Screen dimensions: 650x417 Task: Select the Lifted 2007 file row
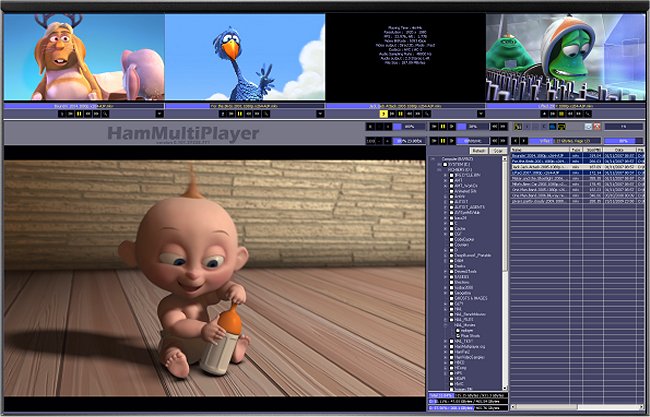[577, 173]
